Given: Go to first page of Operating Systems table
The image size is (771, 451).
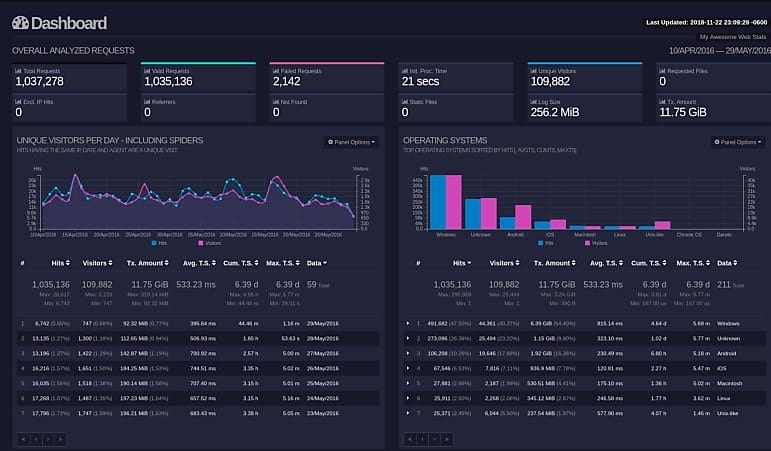Looking at the screenshot, I should [x=410, y=439].
